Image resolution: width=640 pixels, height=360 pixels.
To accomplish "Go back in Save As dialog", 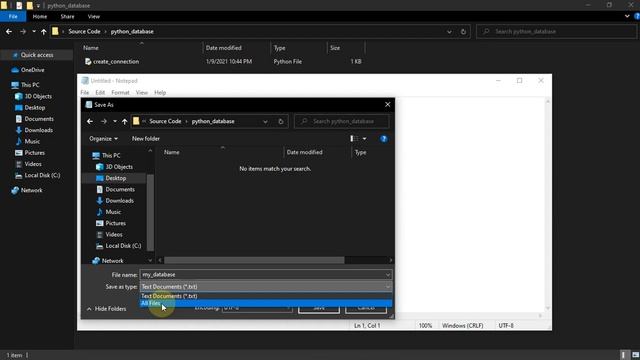I will click(x=90, y=121).
